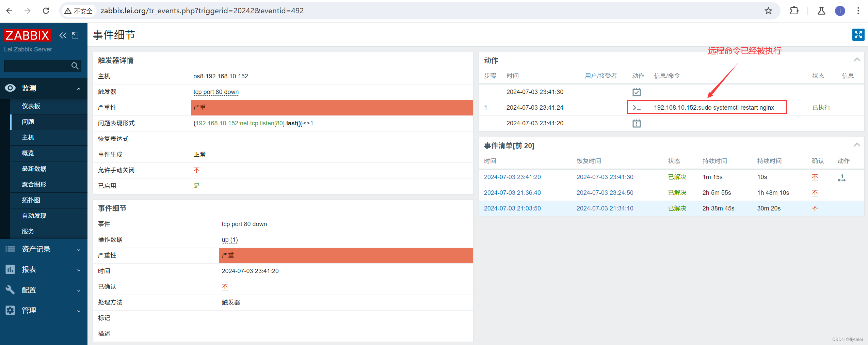This screenshot has width=868, height=345.
Task: Click the orange 严重 severity cell in event details
Action: [346, 255]
